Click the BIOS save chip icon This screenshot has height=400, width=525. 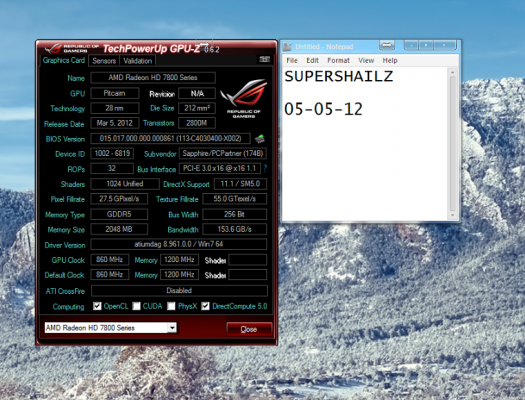259,139
